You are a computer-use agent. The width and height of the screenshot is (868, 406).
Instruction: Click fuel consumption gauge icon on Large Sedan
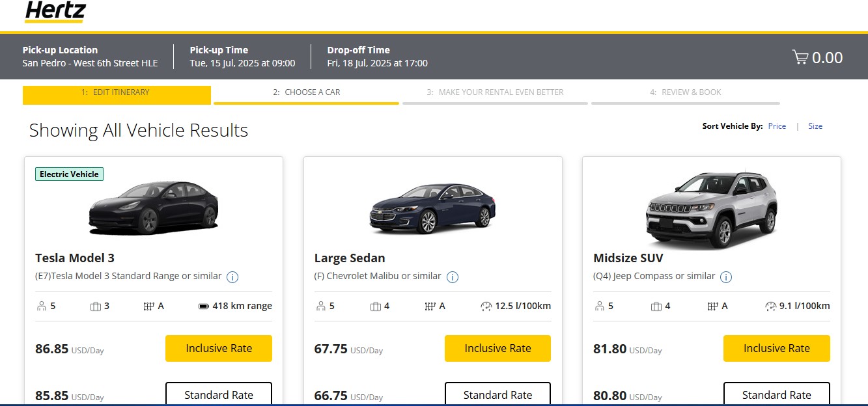coord(486,306)
